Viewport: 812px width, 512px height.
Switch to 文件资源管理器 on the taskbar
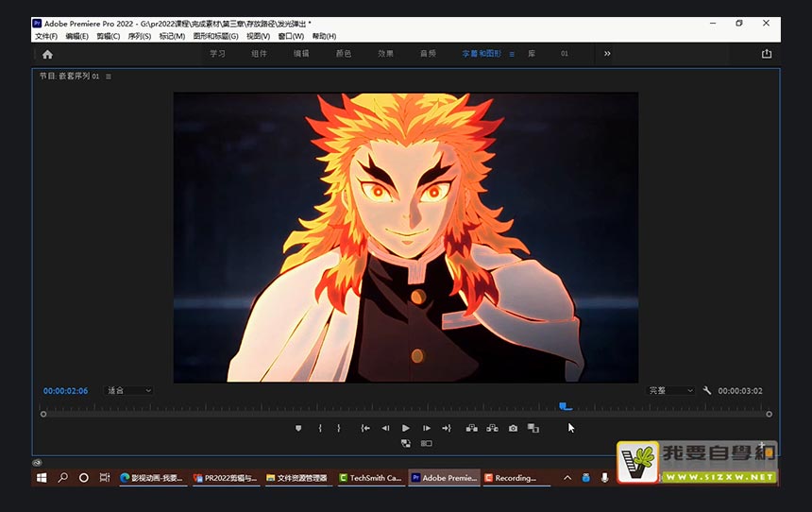coord(297,478)
